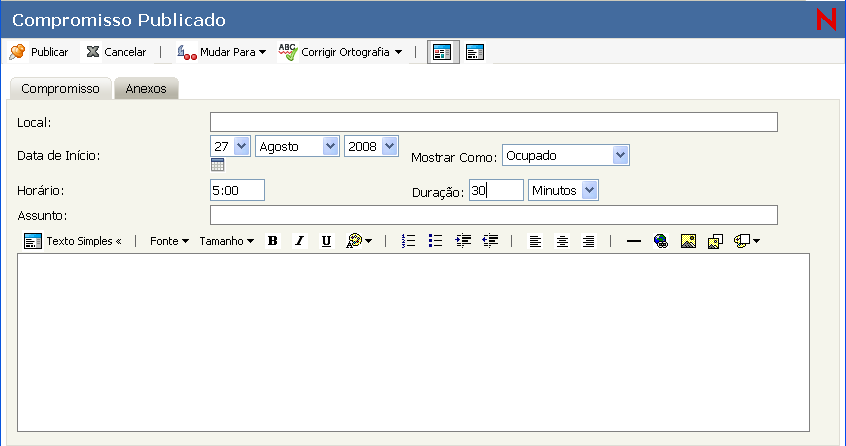Insert a hyperlink with globe icon

661,241
